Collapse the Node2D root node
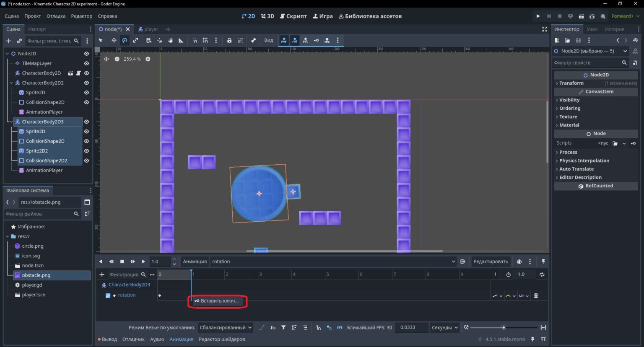 pos(8,54)
